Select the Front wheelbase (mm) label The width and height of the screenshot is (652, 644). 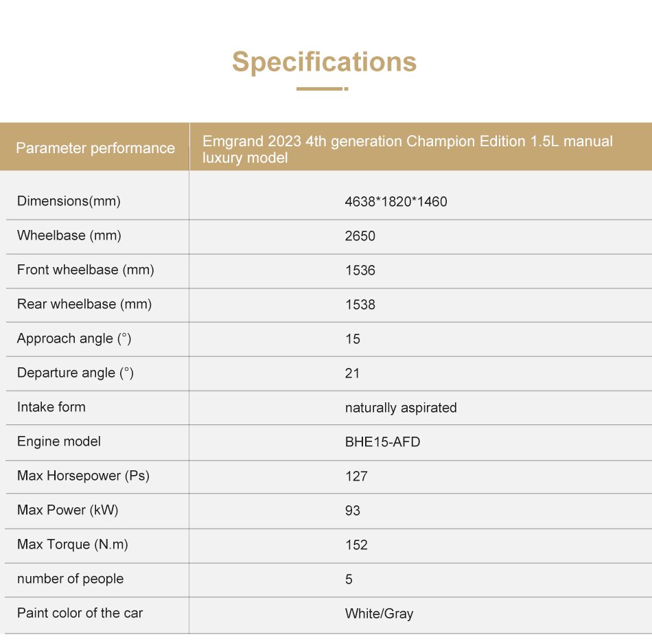[86, 270]
